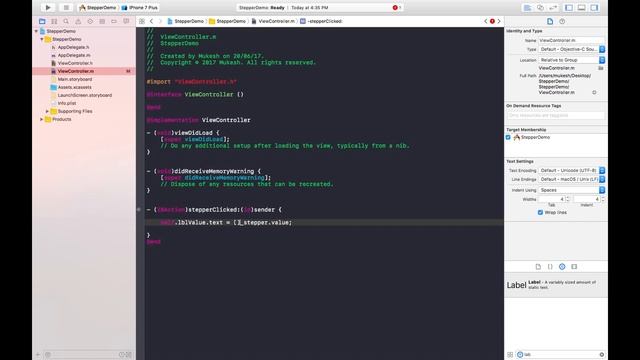Click the library filter search field
Viewport: 640px width, 360px height.
click(561, 355)
